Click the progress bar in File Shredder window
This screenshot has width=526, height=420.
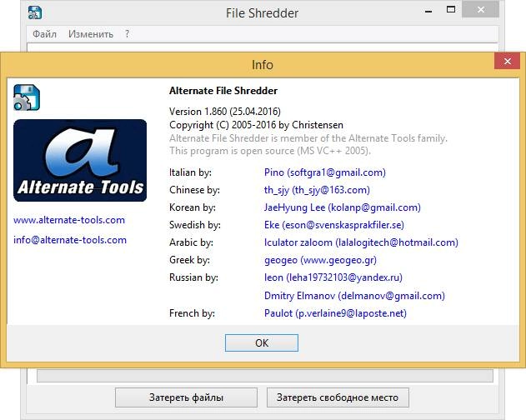tap(265, 376)
